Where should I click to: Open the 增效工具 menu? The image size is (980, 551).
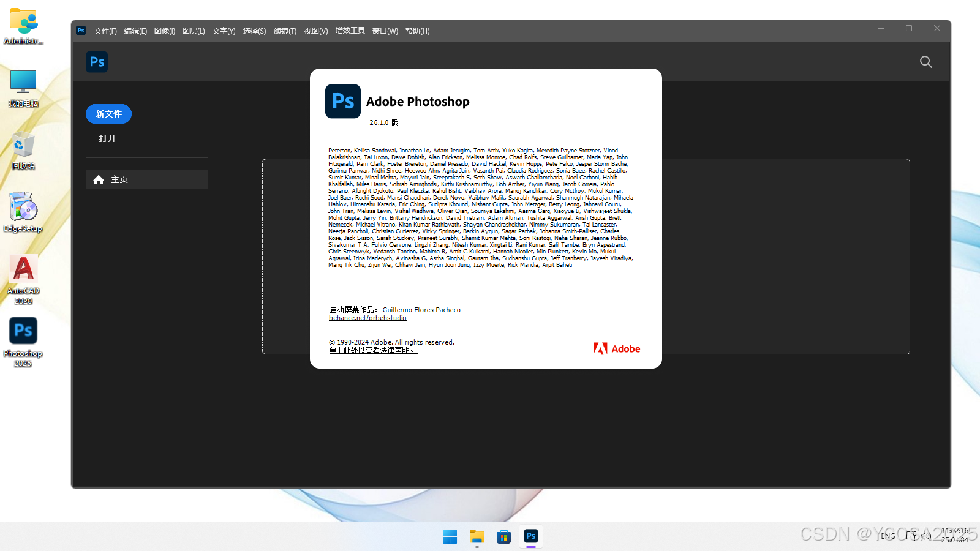click(350, 31)
